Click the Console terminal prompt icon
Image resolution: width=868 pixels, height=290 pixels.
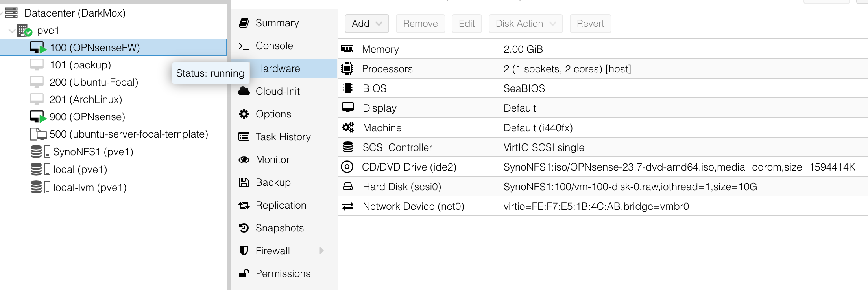244,46
